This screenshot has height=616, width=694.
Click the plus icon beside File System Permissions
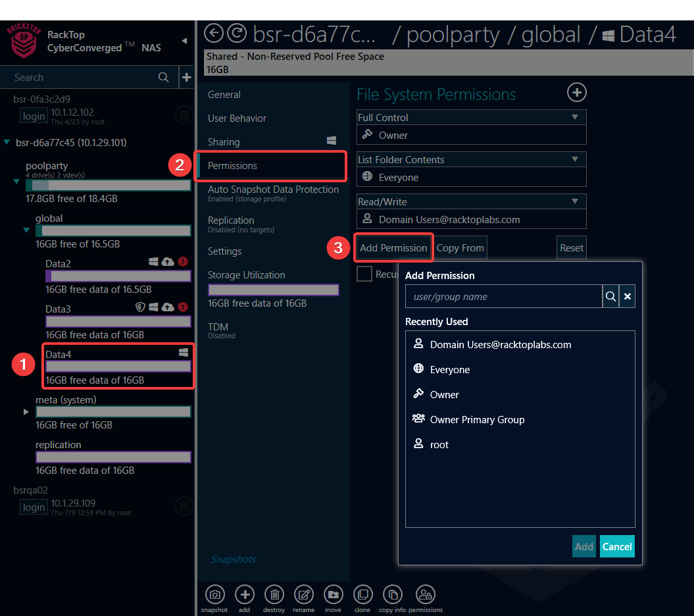coord(576,93)
